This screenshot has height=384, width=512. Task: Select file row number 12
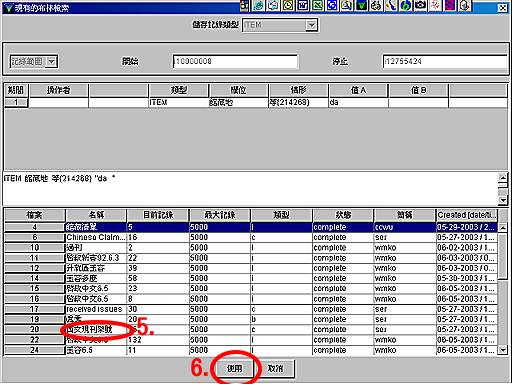coord(251,268)
